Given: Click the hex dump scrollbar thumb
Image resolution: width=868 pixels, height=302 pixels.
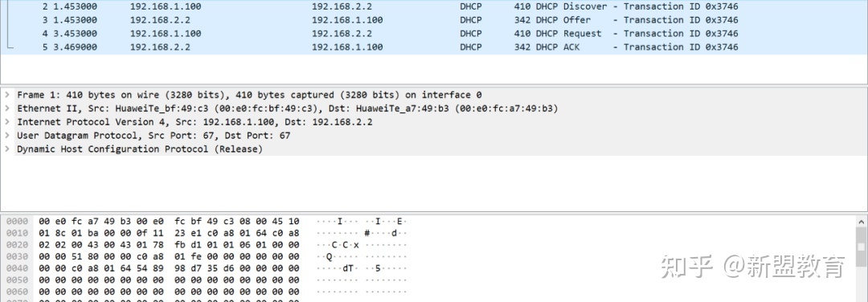Looking at the screenshot, I should 862,247.
